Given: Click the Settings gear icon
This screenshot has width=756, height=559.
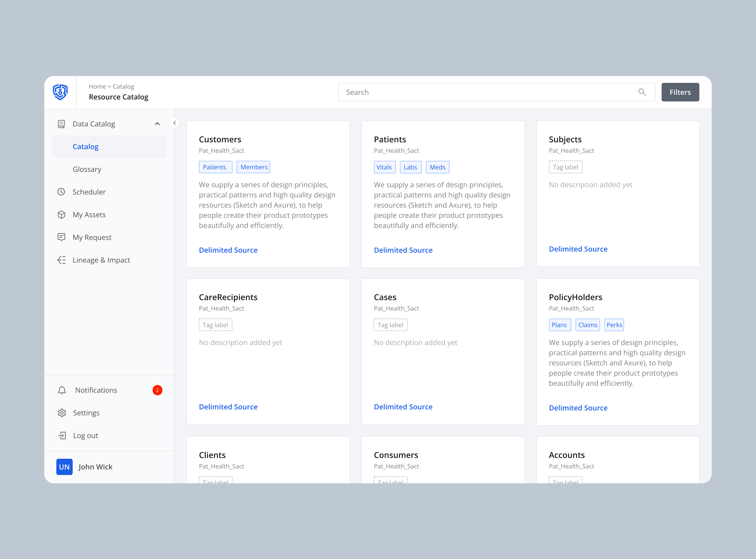Looking at the screenshot, I should pos(62,413).
